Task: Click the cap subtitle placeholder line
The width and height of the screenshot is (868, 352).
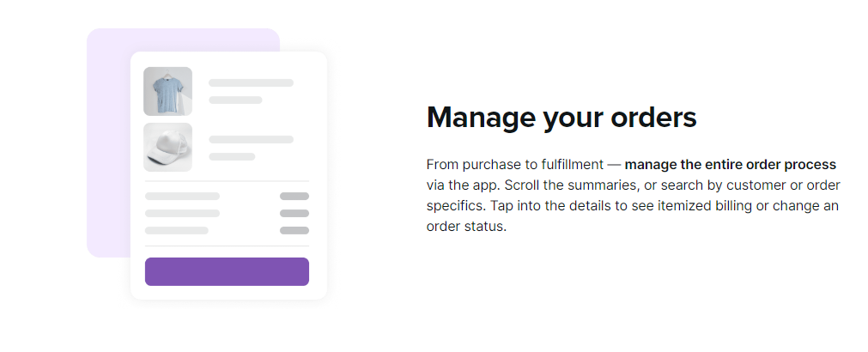Action: 232,156
